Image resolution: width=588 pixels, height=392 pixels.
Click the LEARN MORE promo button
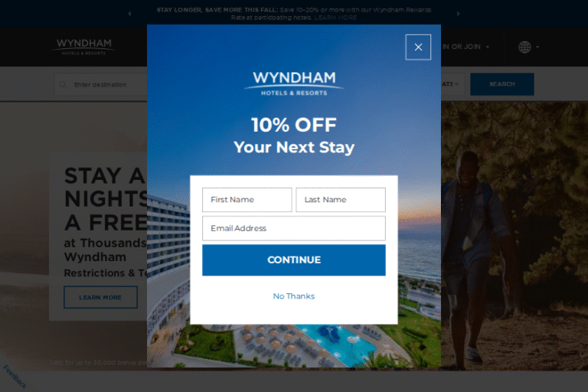100,298
